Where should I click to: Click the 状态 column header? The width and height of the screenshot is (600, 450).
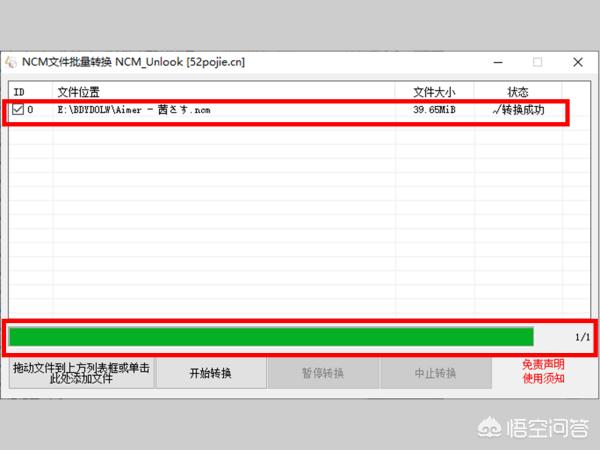[x=517, y=91]
